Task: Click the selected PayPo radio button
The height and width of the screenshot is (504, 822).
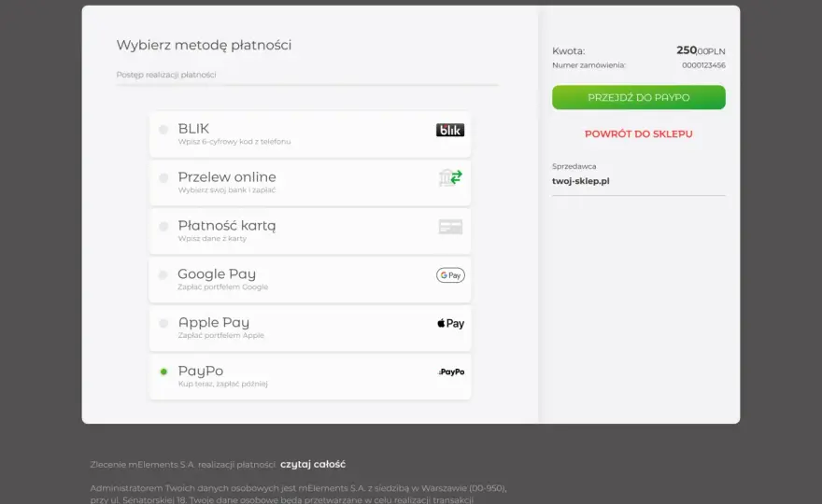Action: tap(163, 371)
